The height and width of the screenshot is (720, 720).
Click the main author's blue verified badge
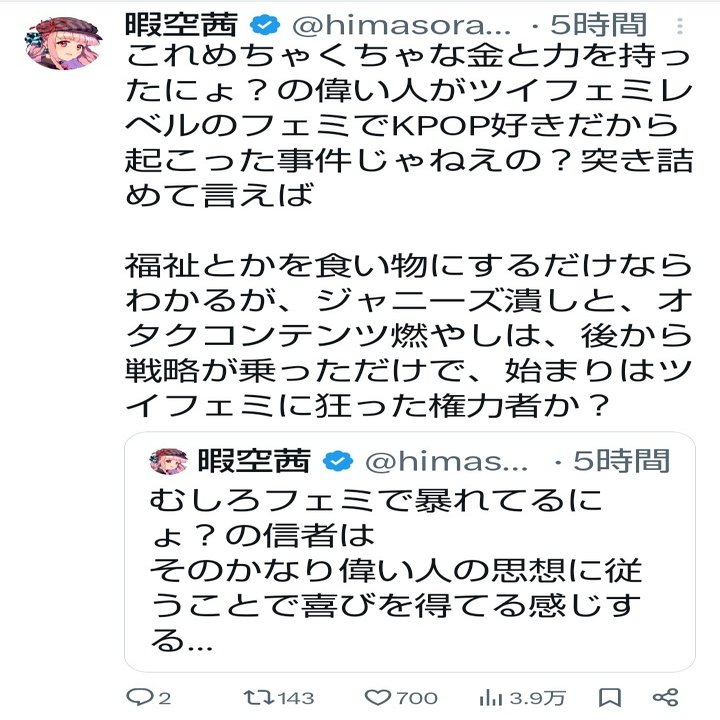coord(264,25)
